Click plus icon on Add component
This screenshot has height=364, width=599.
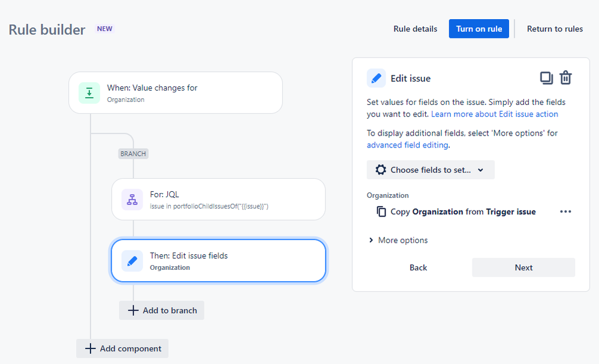(x=90, y=348)
